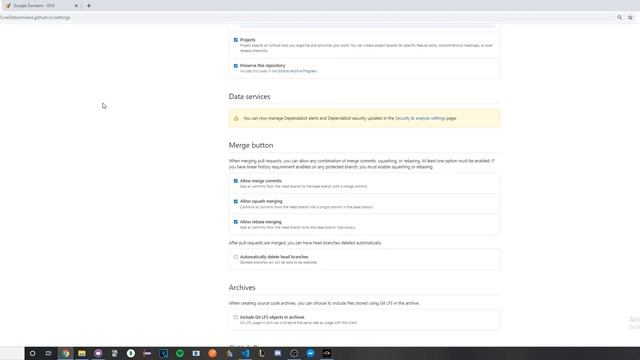Open Cortana search circle in taskbar
The image size is (640, 360).
[x=32, y=353]
